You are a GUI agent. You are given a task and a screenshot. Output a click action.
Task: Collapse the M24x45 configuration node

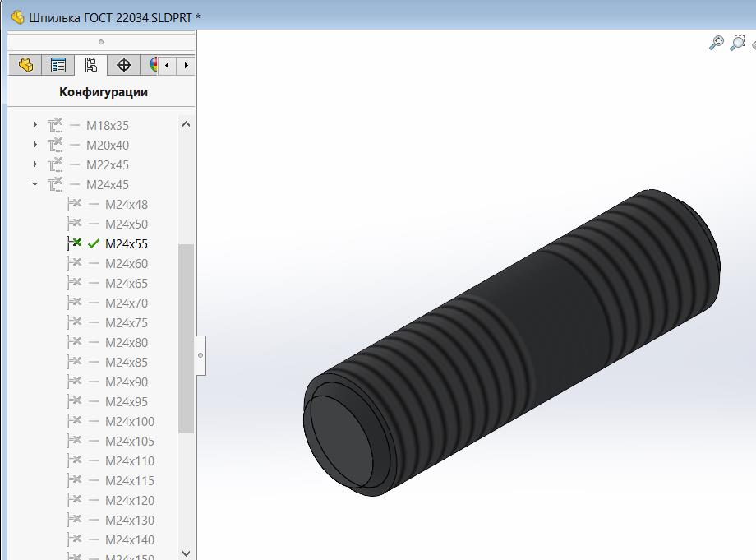point(35,184)
